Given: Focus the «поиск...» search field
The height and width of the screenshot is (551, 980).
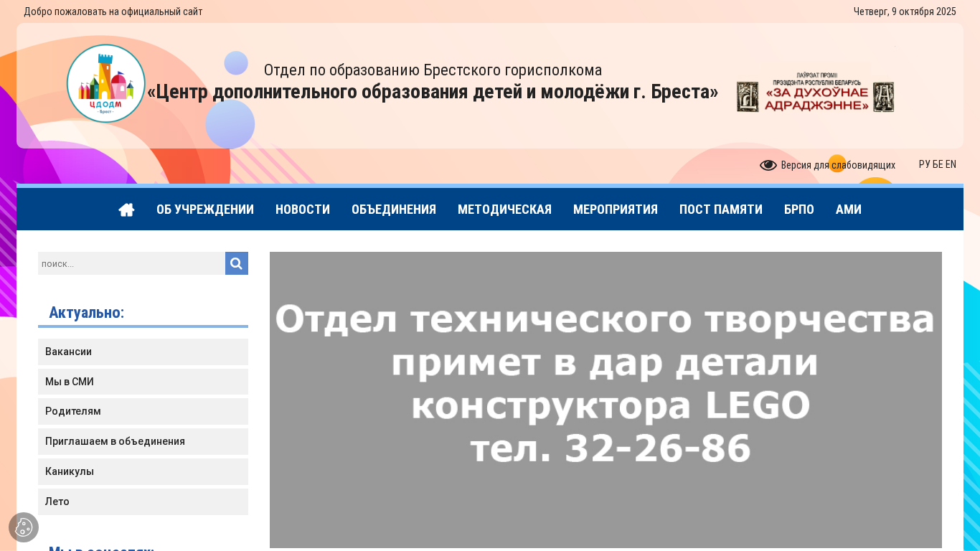Looking at the screenshot, I should pyautogui.click(x=132, y=263).
